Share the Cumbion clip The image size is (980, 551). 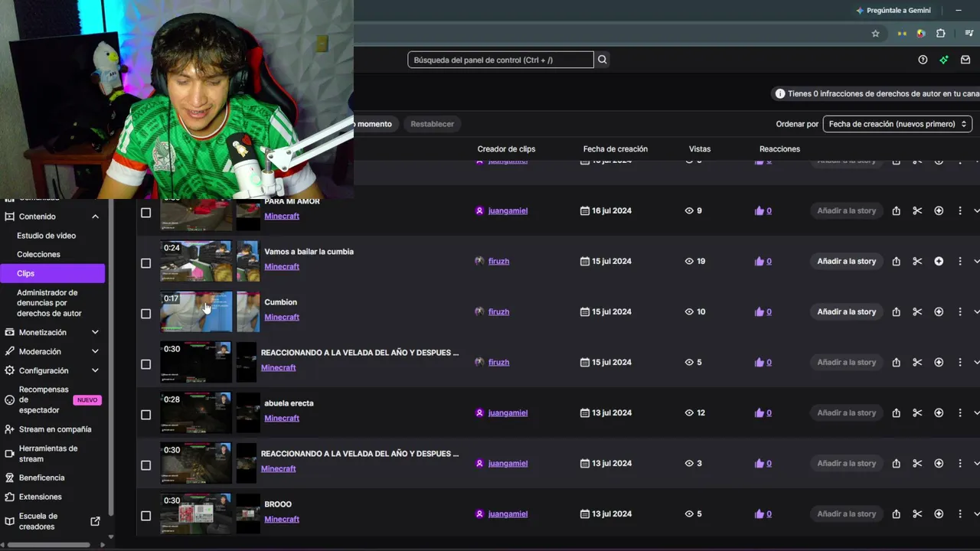coord(896,311)
